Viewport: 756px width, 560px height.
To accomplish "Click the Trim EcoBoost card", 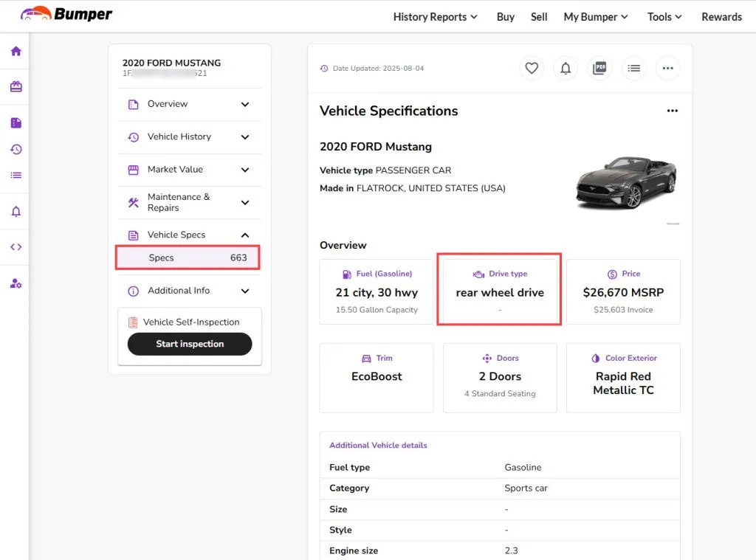I will 377,378.
